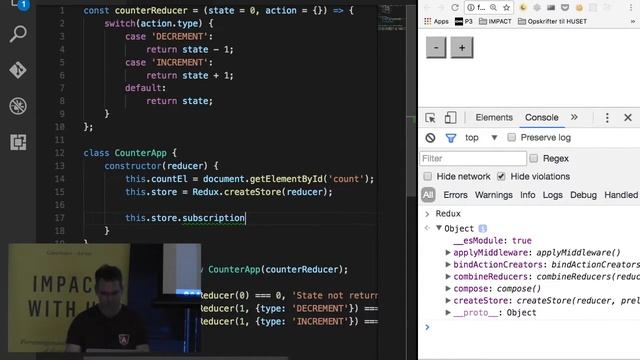Click the __esModule: true property line
This screenshot has width=640, height=360.
[x=492, y=240]
